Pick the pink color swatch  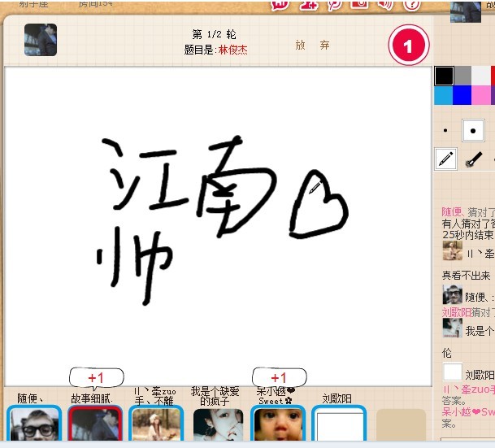(x=481, y=95)
